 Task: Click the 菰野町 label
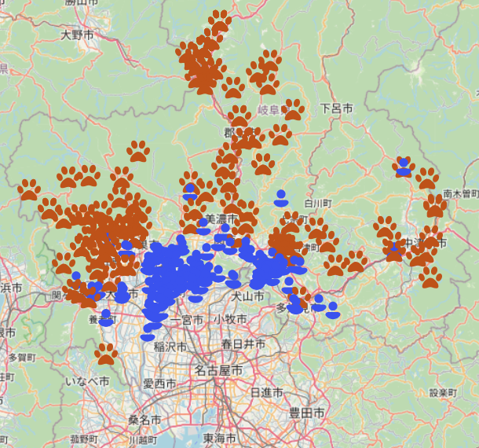[x=84, y=439]
